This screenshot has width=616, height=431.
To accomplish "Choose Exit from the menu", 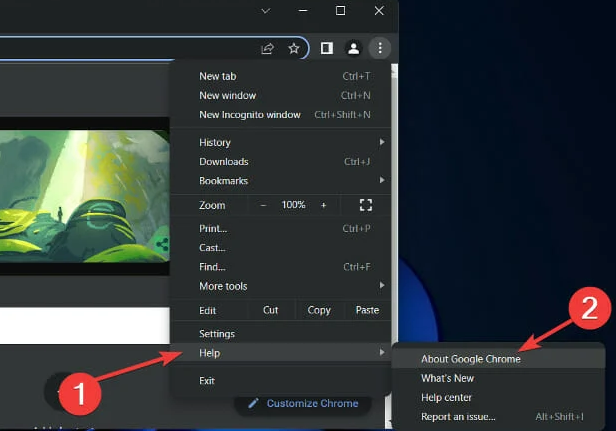I will [x=281, y=380].
